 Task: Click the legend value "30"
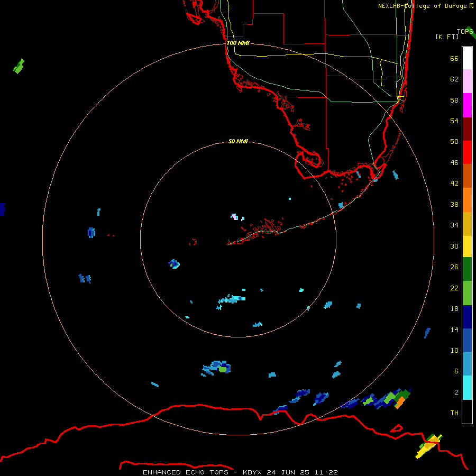click(x=454, y=246)
